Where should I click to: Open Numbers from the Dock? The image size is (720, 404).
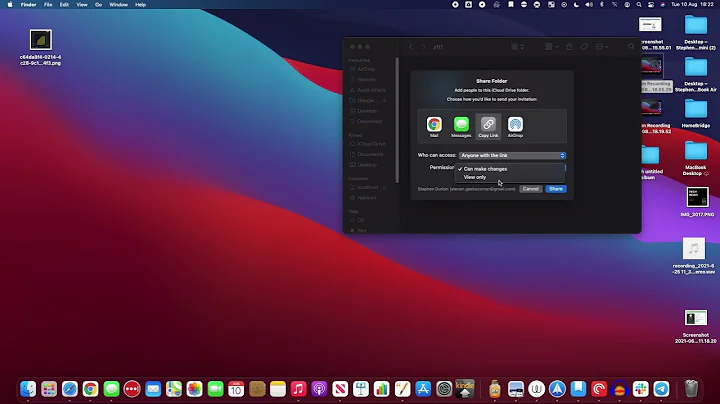point(382,389)
